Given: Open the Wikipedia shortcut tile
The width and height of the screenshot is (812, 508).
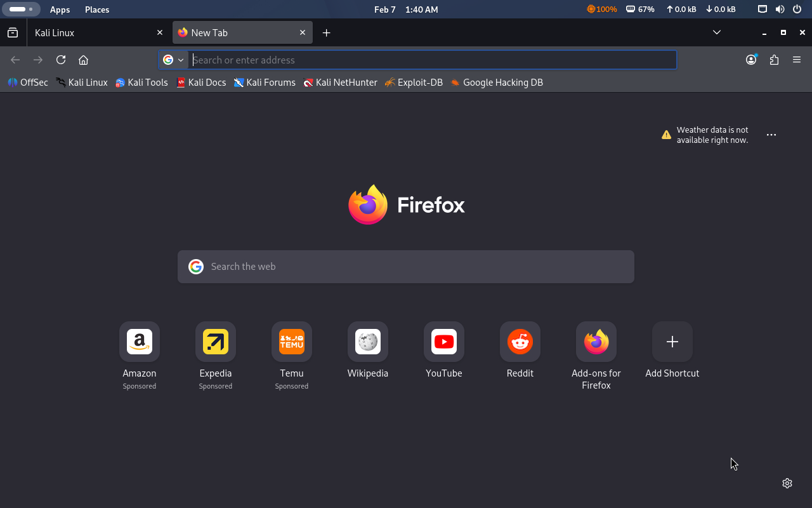Looking at the screenshot, I should pos(368,342).
